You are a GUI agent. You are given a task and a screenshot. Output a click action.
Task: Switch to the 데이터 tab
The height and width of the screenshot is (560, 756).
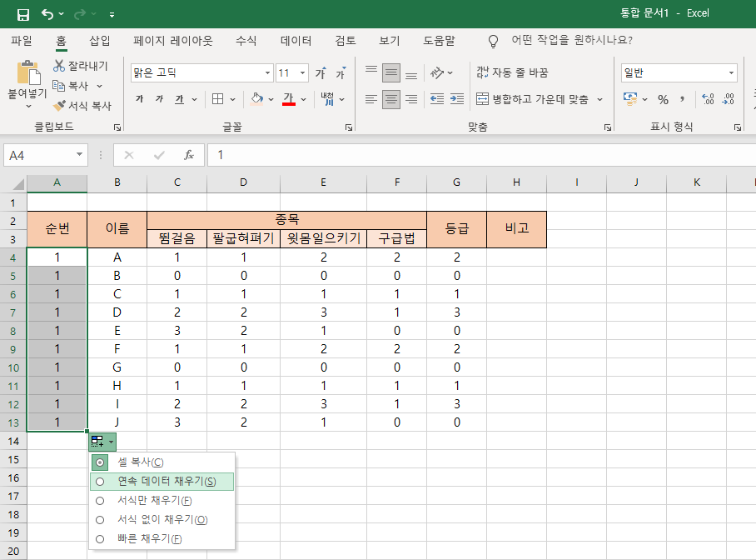click(x=296, y=41)
